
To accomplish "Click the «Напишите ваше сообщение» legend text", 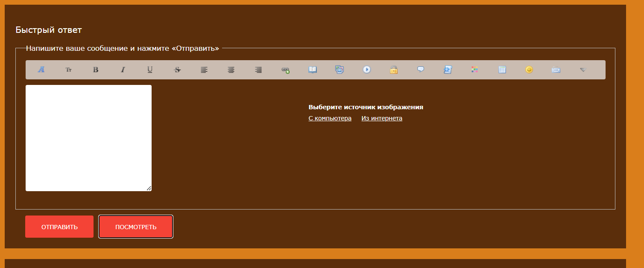I will click(123, 48).
